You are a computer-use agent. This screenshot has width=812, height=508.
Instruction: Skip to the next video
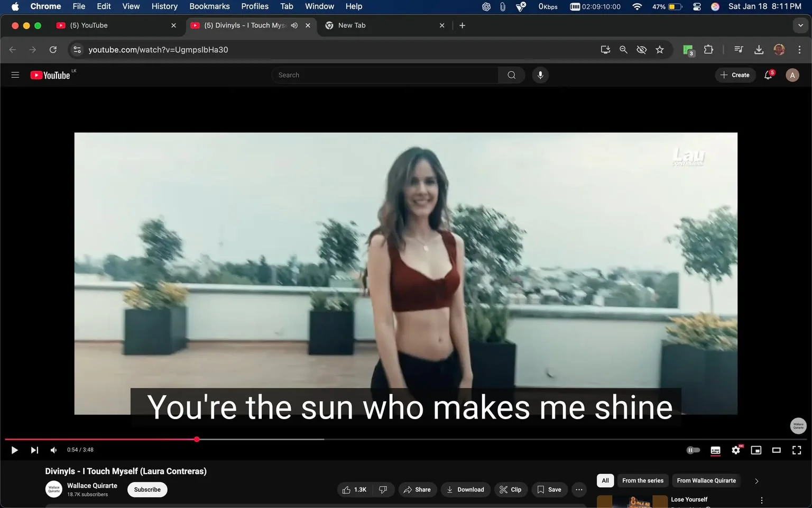click(x=34, y=450)
